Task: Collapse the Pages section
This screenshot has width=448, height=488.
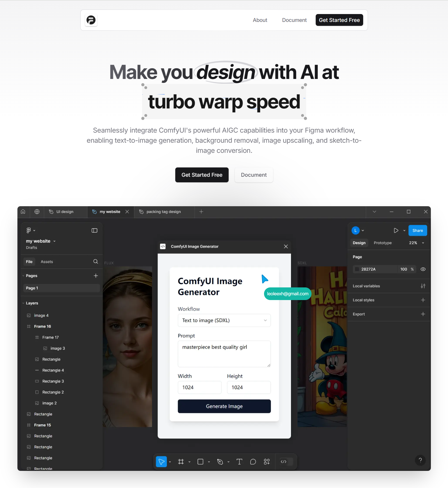Action: coord(23,276)
